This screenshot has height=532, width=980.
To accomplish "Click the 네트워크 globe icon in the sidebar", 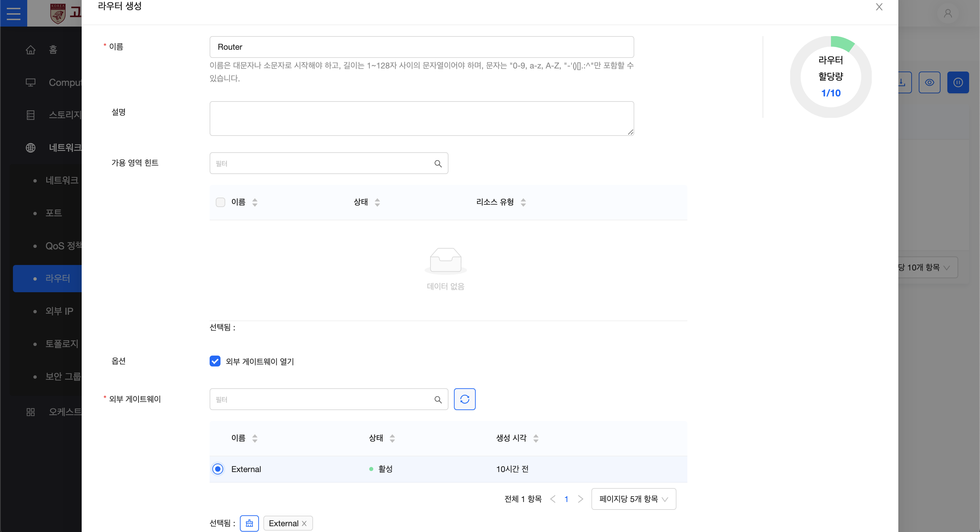I will click(x=30, y=148).
